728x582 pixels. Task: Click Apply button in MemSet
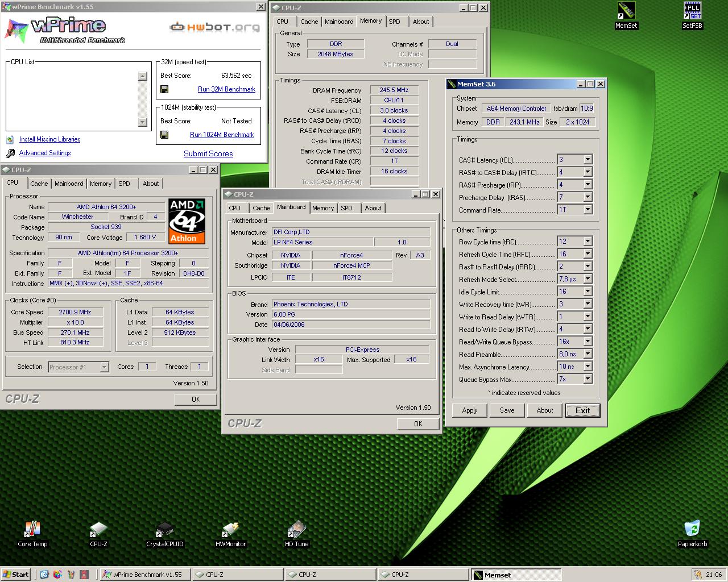coord(470,410)
